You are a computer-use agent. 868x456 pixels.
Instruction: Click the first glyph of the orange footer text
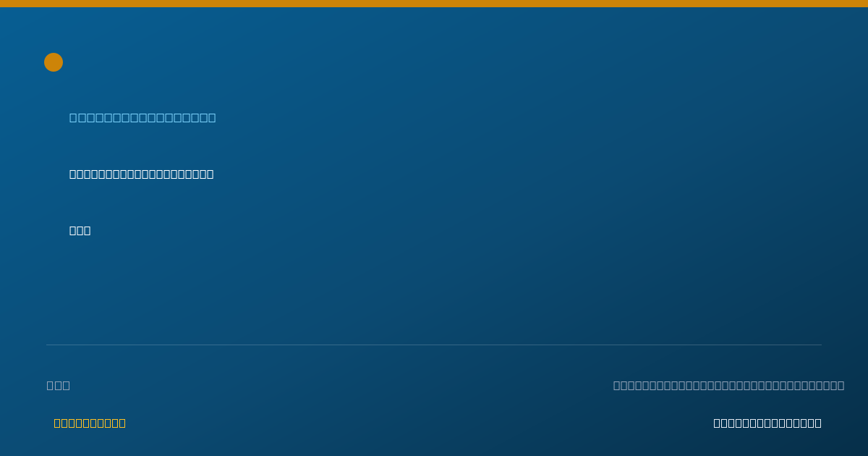[57, 423]
